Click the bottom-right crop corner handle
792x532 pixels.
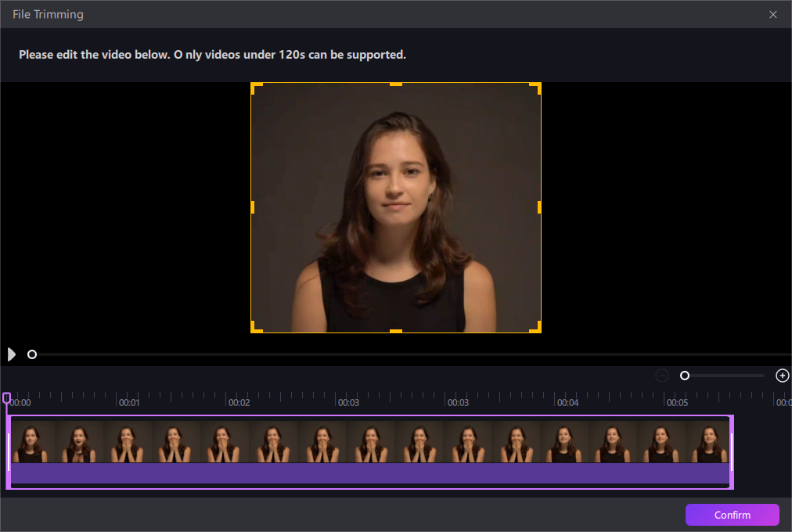[535, 327]
